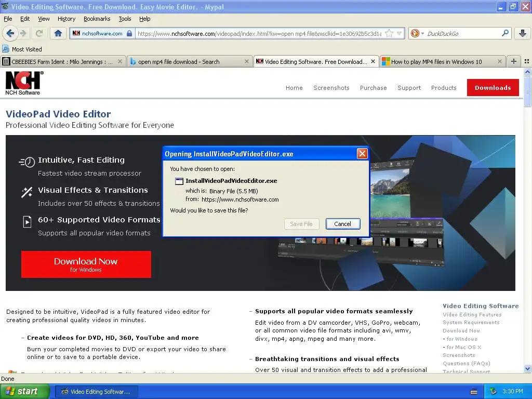Viewport: 532px width, 399px height.
Task: Collapse the Create videos for DVD section
Action: click(22, 338)
